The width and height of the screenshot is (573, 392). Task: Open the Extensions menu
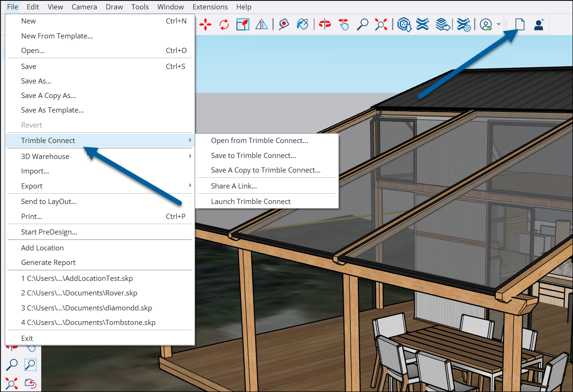(x=210, y=7)
